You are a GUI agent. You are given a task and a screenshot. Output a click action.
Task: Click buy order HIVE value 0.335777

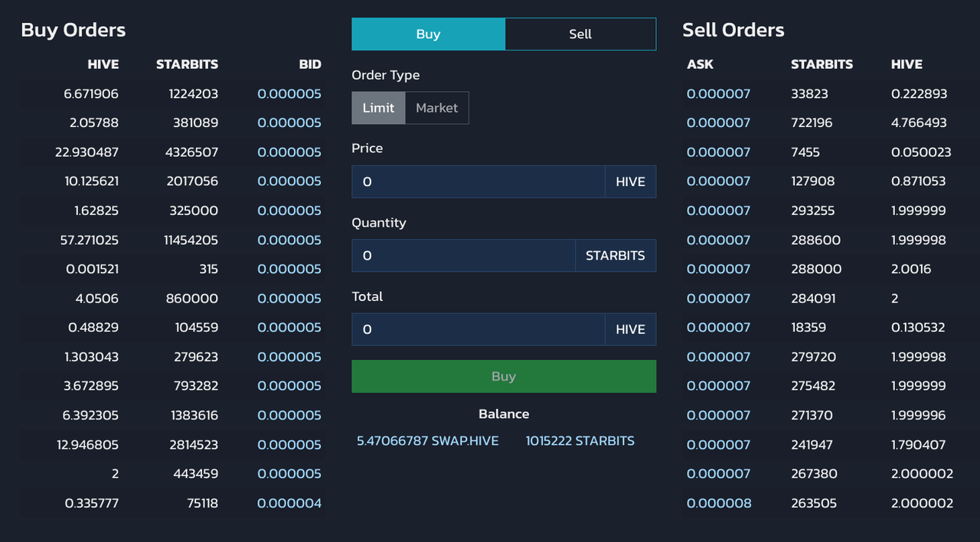click(x=92, y=504)
